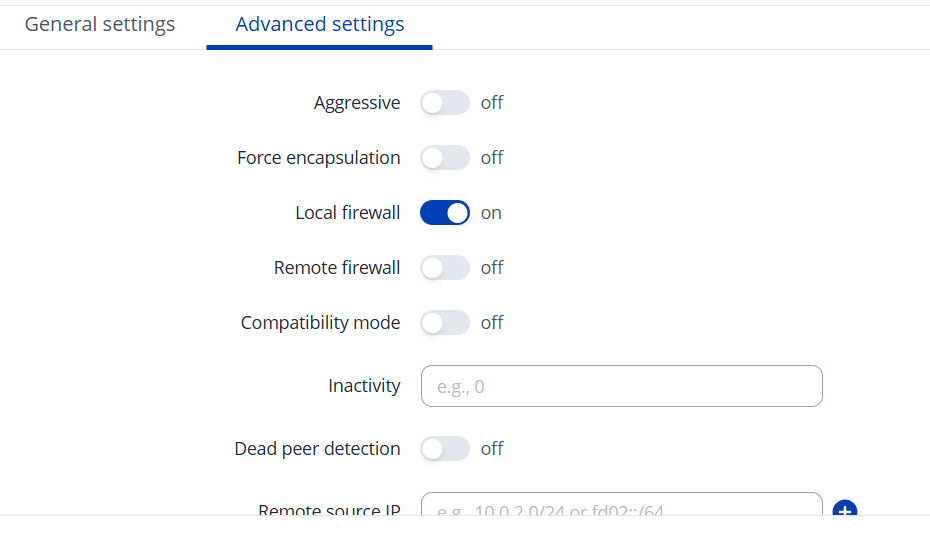
Task: Click the "off" status beside Dead peer detection
Action: click(x=492, y=449)
